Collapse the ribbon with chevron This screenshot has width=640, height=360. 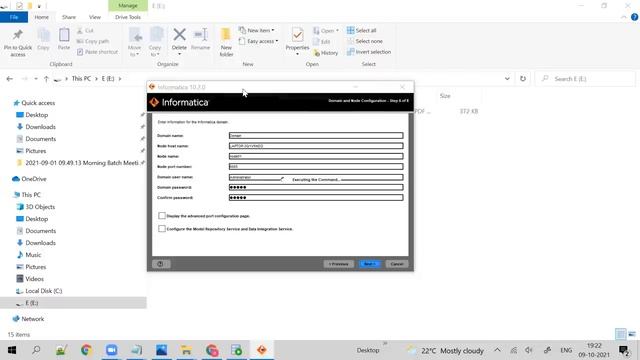tap(624, 17)
